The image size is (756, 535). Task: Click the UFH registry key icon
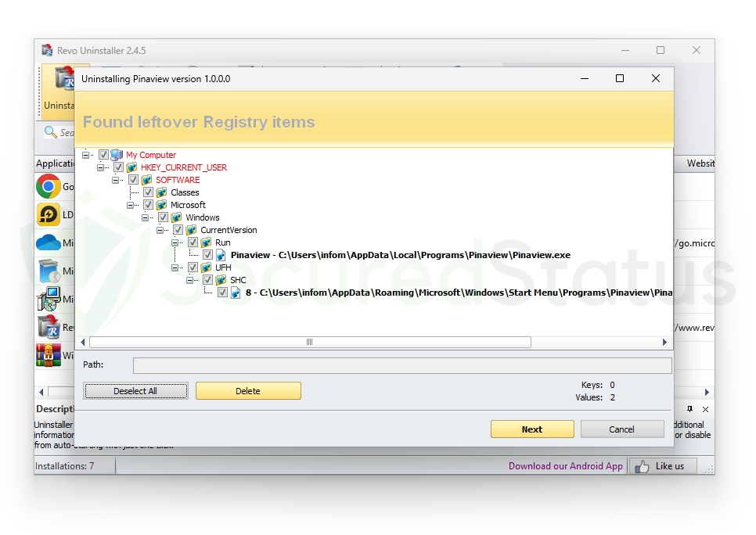tap(207, 267)
